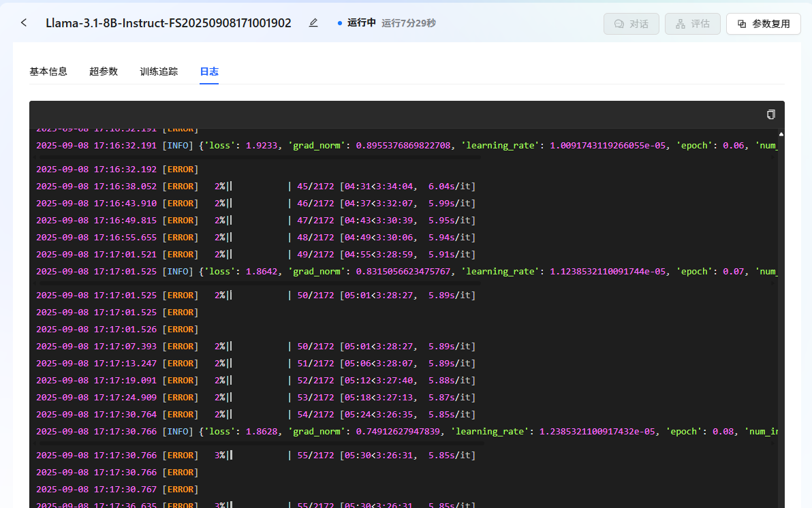This screenshot has height=508, width=812.
Task: Go to the 训练追踪 tab
Action: pos(159,72)
